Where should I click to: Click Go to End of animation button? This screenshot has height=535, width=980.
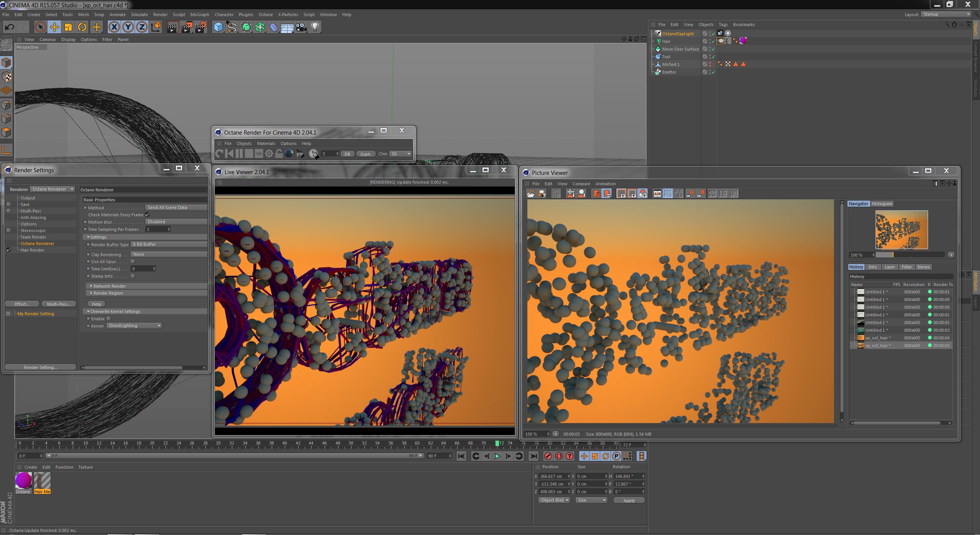point(533,456)
